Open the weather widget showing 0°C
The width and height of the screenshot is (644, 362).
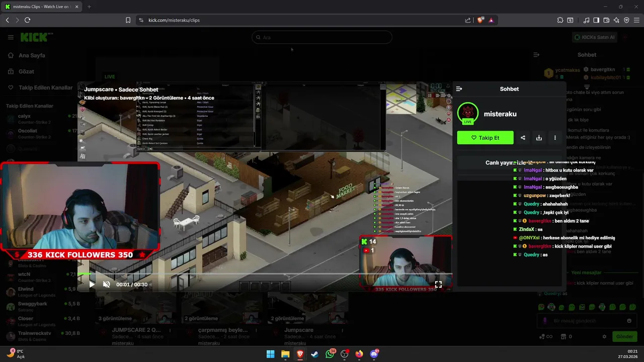tap(16, 354)
